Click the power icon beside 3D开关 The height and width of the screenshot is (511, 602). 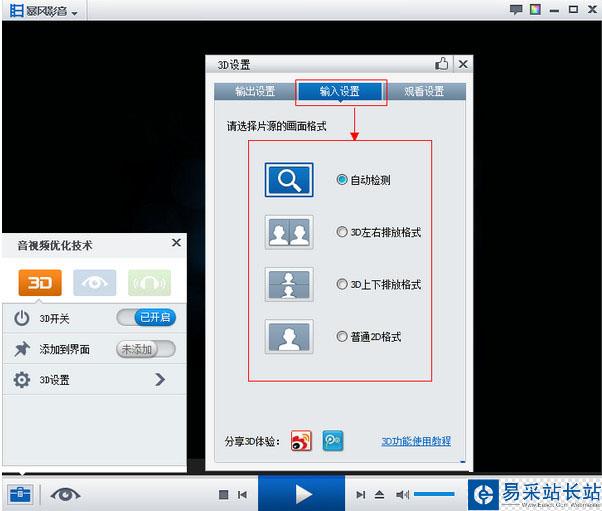(22, 318)
